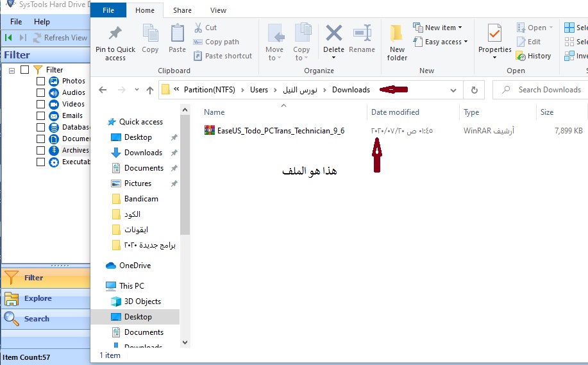Click the Paste icon in ribbon
This screenshot has width=588, height=365.
[x=177, y=34]
